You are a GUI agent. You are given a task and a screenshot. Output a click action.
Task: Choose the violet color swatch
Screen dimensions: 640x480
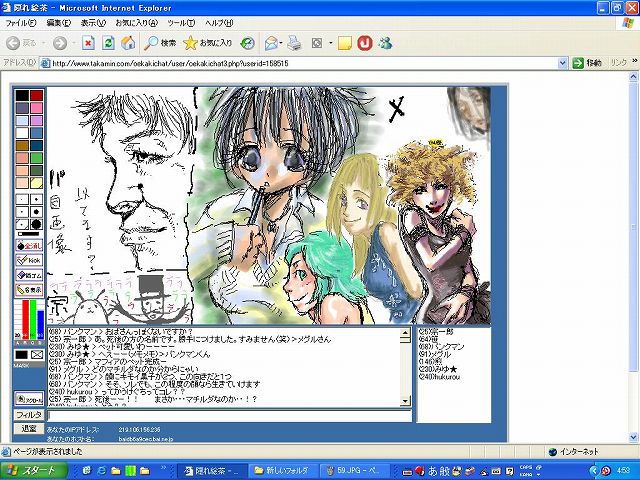coord(36,120)
